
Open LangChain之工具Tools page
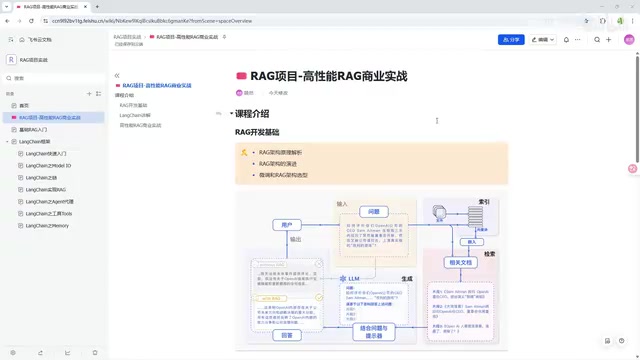(49, 213)
